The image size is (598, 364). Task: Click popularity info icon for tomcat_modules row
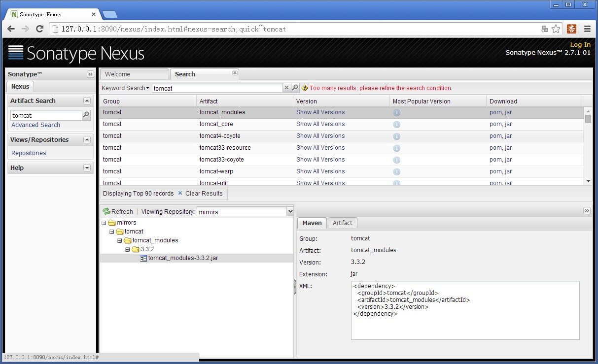pyautogui.click(x=397, y=112)
